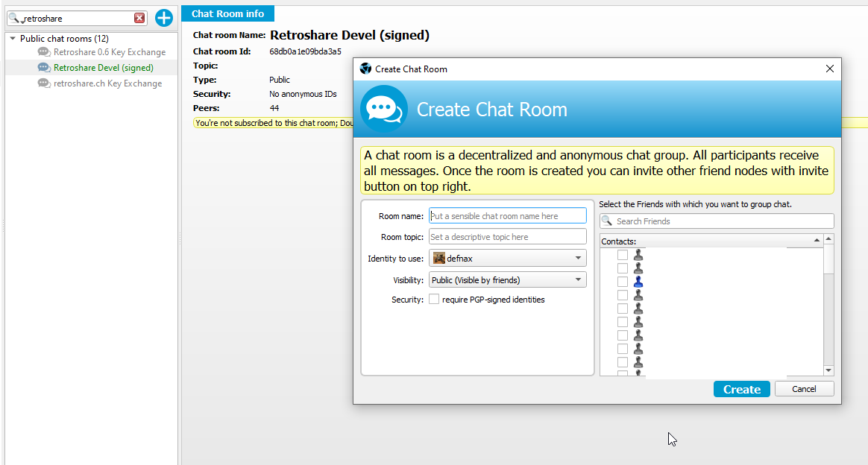Check the checkbox beside the blue contact icon
Viewport: 868px width, 465px height.
point(623,282)
